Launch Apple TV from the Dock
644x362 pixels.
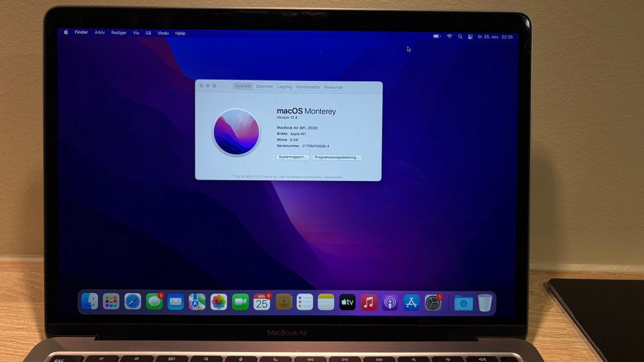[347, 303]
